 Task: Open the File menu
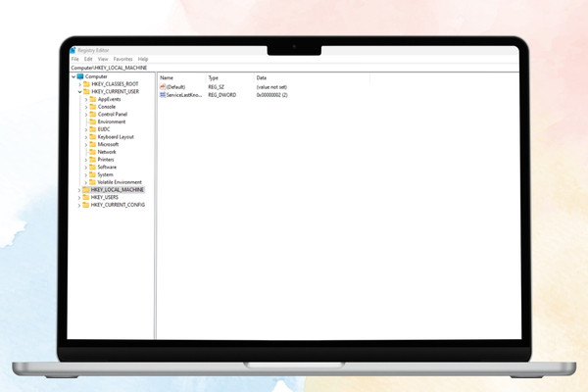click(x=75, y=59)
